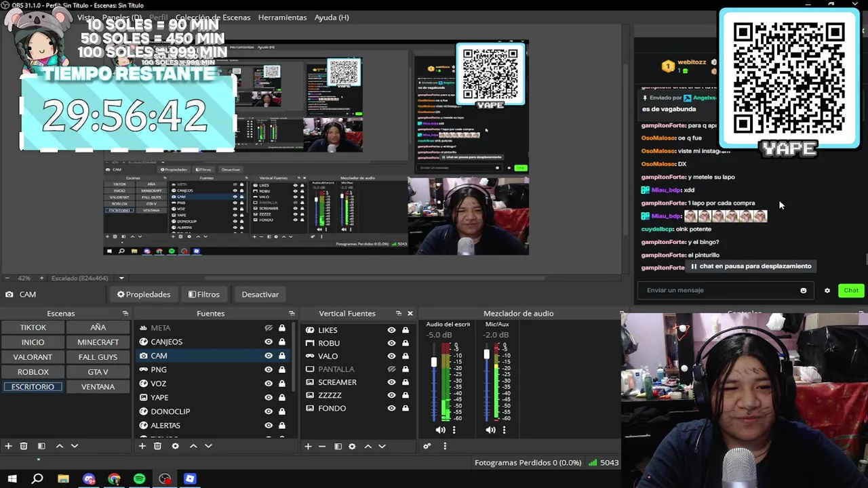Move source down in Fuentes panel
868x488 pixels.
pyautogui.click(x=208, y=446)
